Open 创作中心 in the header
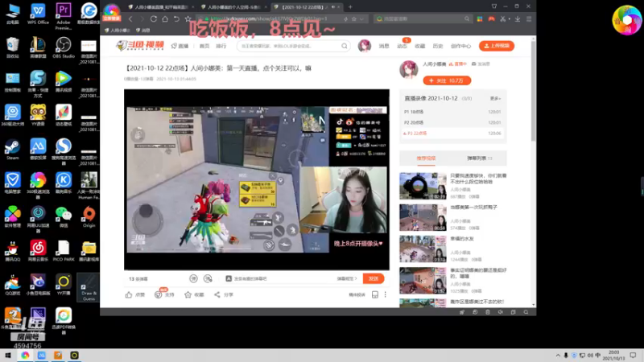This screenshot has height=362, width=644. tap(460, 46)
